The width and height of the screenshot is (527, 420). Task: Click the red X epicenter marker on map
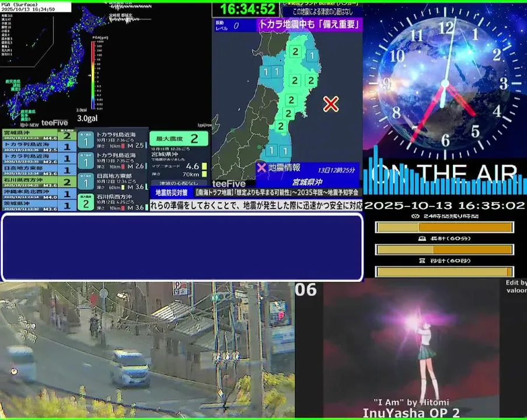pyautogui.click(x=331, y=104)
